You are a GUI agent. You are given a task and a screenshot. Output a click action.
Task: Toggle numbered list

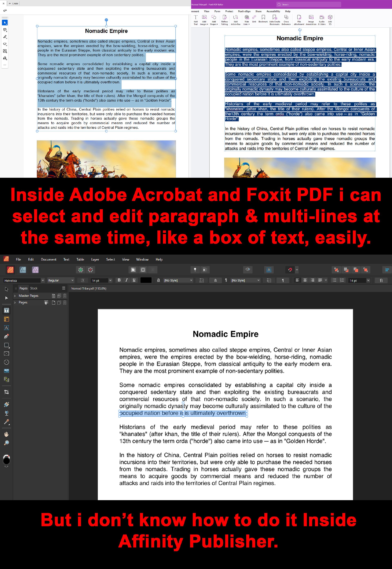point(342,280)
